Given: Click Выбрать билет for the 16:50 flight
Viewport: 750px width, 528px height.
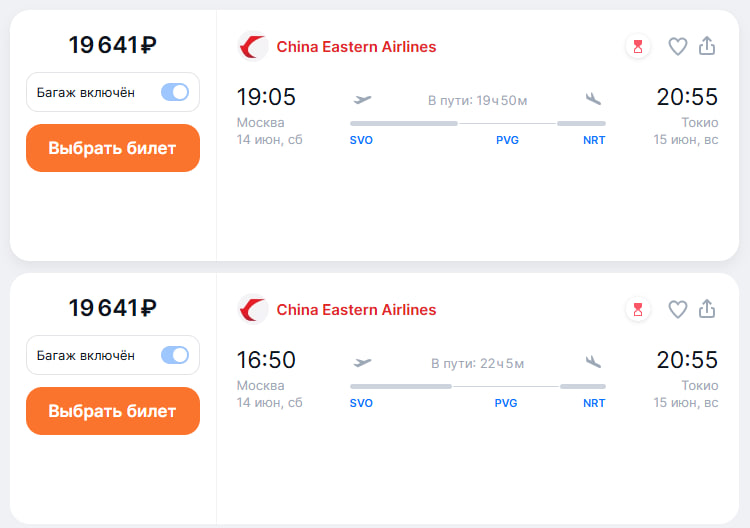Looking at the screenshot, I should point(113,411).
